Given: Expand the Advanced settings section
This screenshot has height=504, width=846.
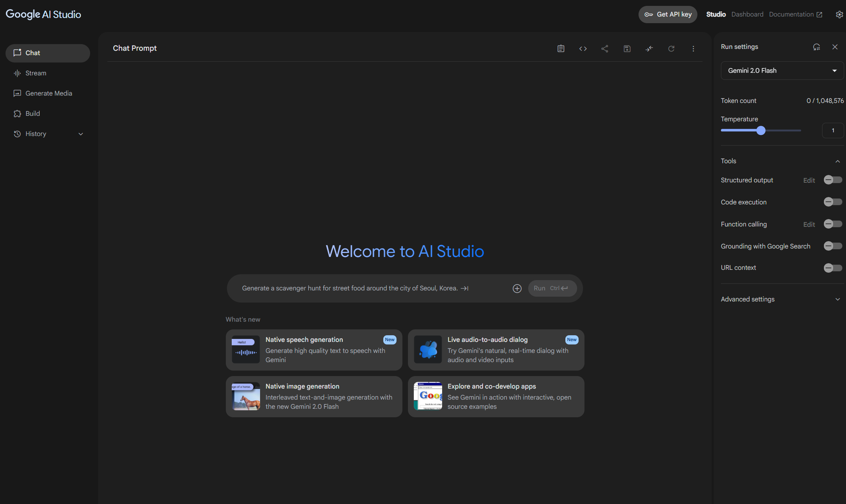Looking at the screenshot, I should click(x=838, y=299).
